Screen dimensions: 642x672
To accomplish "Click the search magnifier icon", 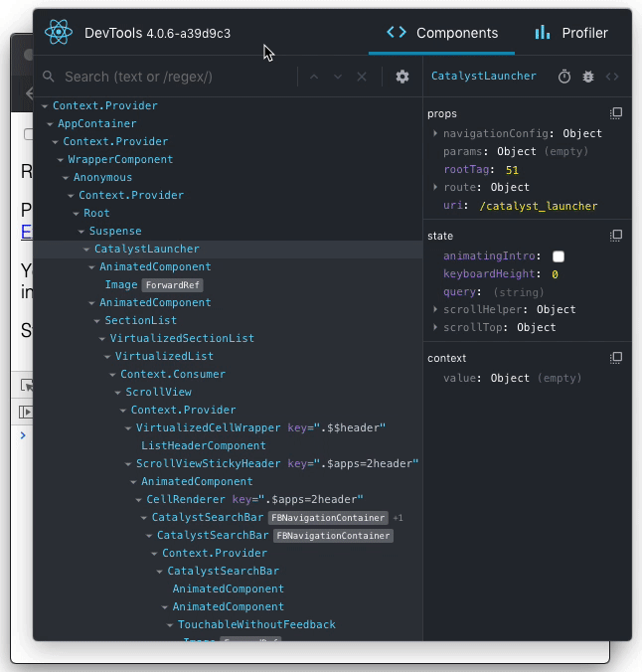I will click(x=49, y=77).
